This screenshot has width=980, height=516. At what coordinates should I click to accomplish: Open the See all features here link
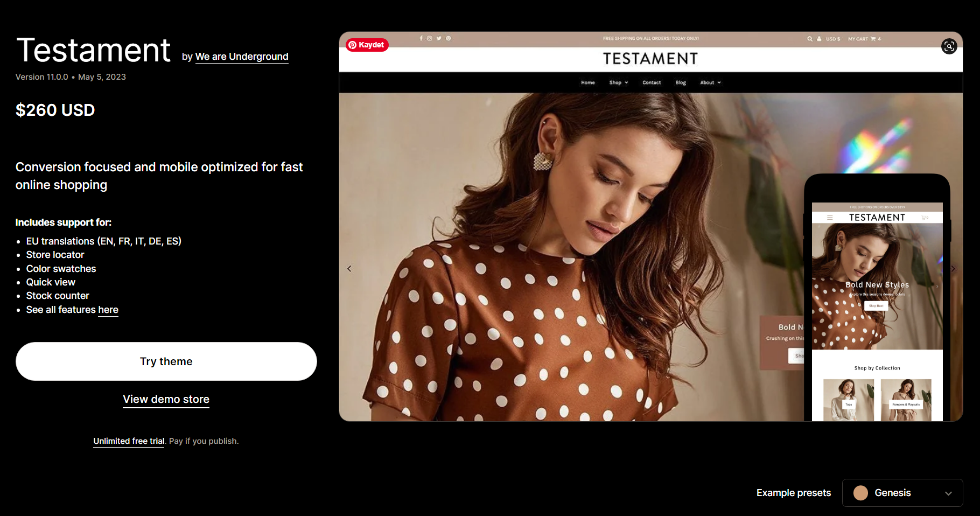pyautogui.click(x=108, y=310)
